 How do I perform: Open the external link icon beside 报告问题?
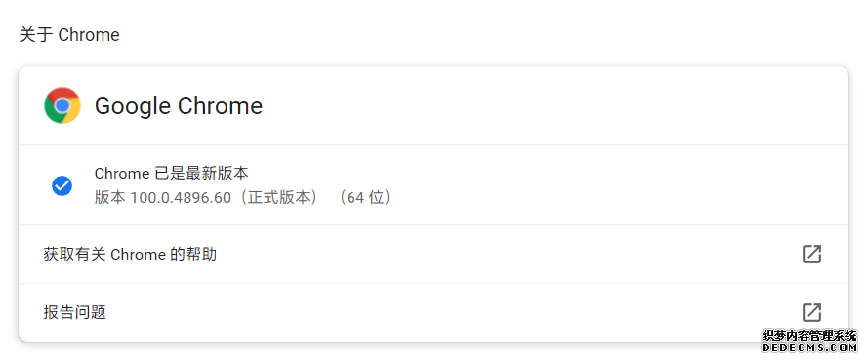point(811,312)
